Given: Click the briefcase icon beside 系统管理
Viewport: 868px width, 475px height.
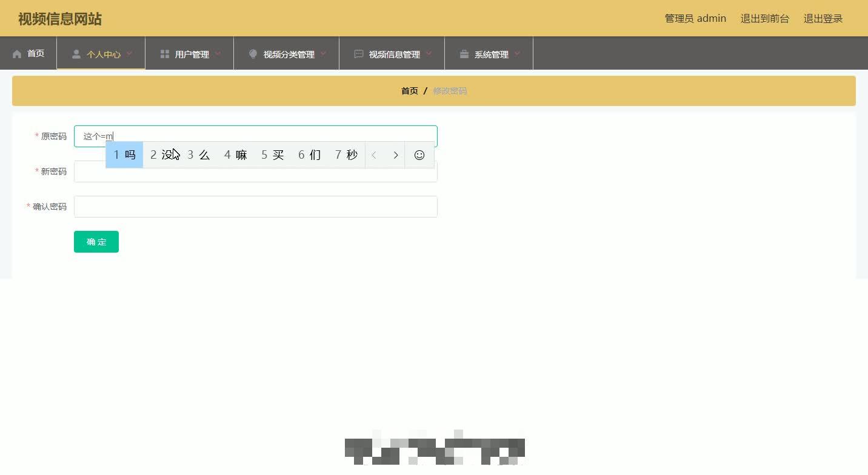Looking at the screenshot, I should click(x=464, y=54).
